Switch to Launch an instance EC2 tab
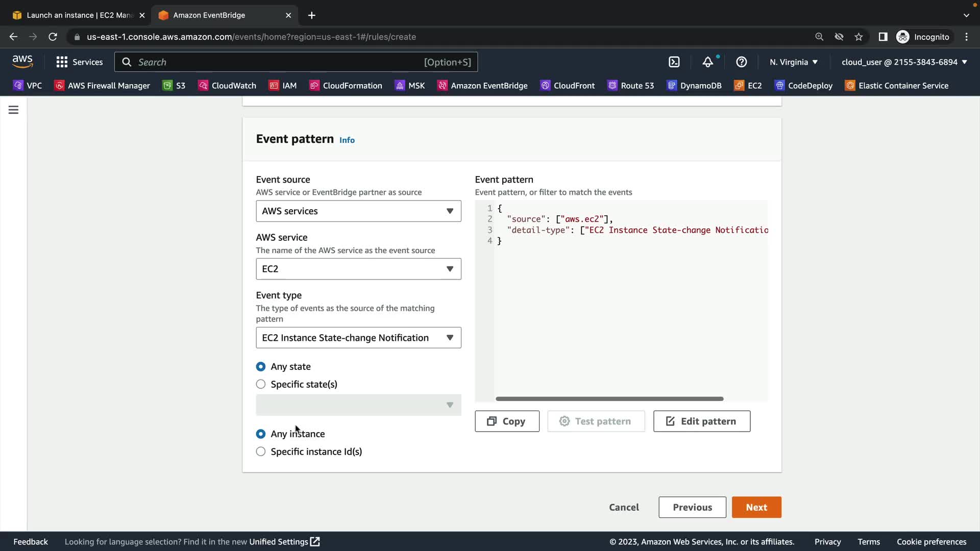 point(79,15)
